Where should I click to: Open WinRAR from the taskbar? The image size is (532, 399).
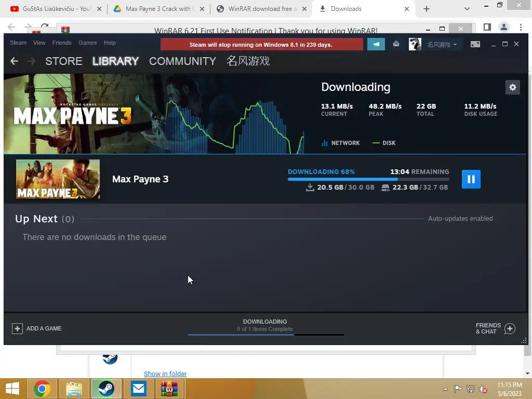[169, 389]
